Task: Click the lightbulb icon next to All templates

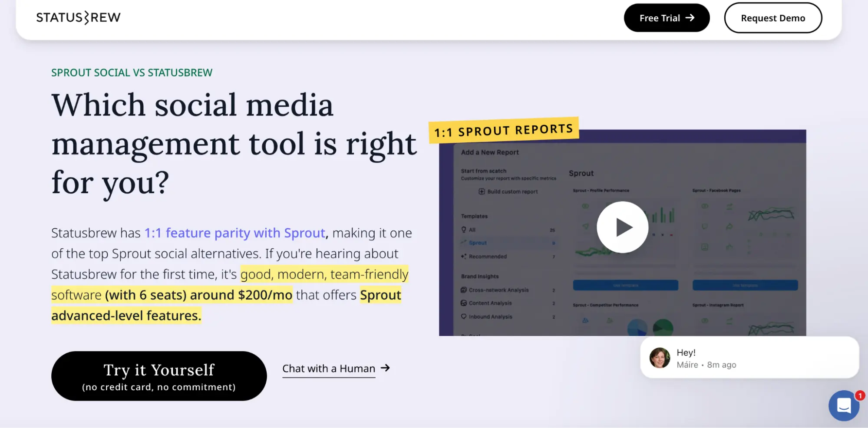Action: point(464,229)
